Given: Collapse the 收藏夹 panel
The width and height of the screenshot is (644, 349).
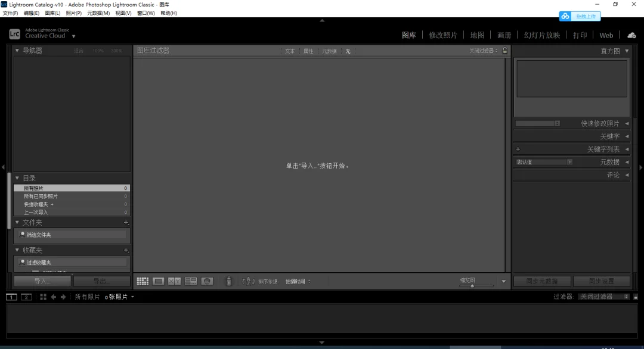Looking at the screenshot, I should click(x=17, y=250).
